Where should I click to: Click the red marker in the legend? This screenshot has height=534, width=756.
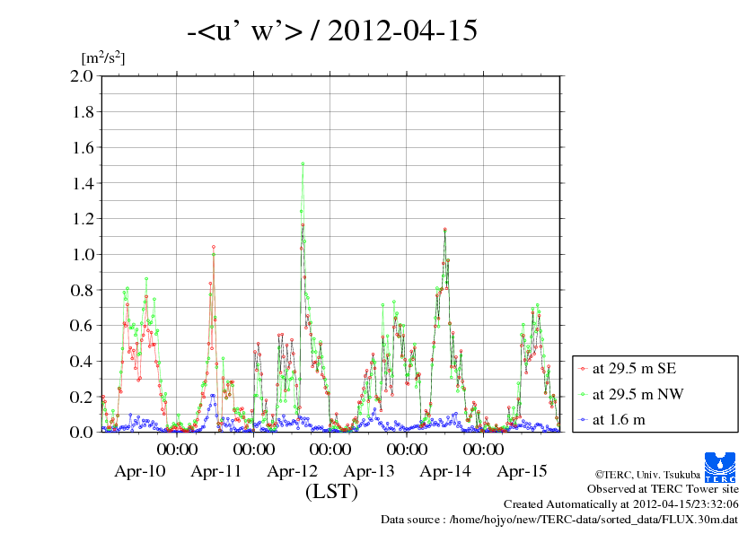(583, 369)
